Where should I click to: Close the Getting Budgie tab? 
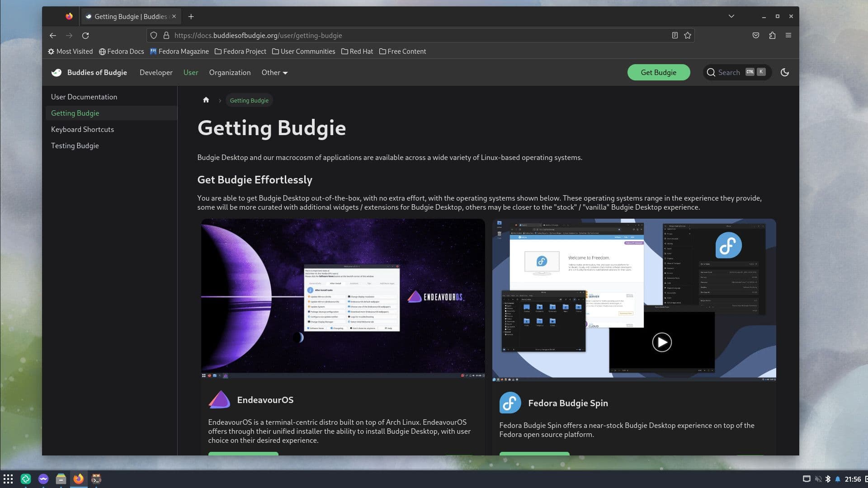[x=174, y=16]
